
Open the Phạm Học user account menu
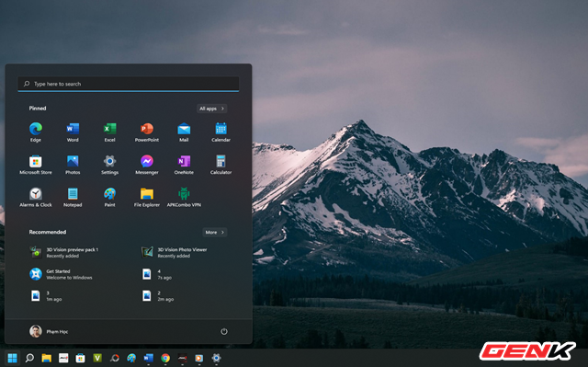tap(49, 331)
